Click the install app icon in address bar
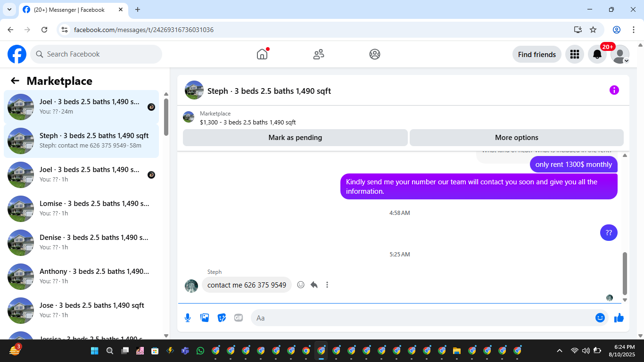This screenshot has height=362, width=644. pos(578,30)
